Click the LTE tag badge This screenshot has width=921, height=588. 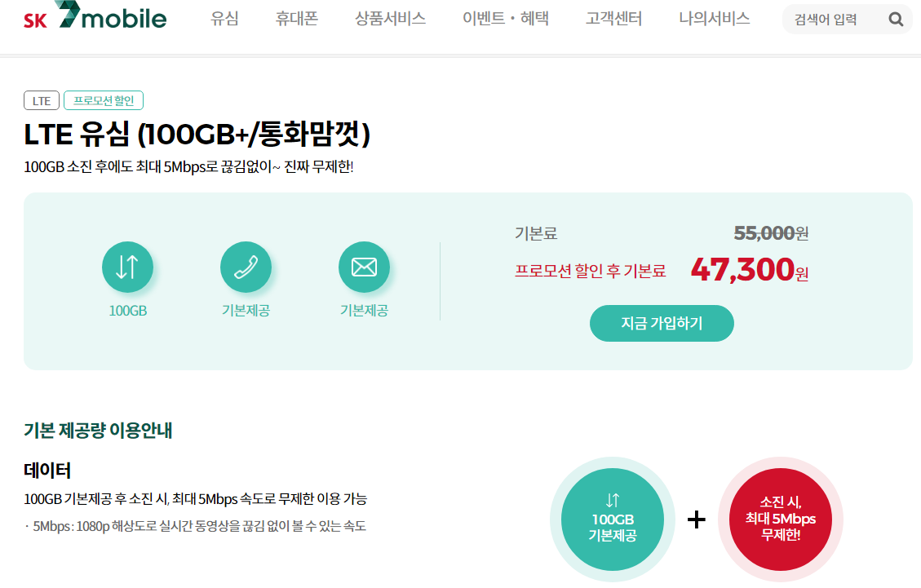tap(42, 100)
